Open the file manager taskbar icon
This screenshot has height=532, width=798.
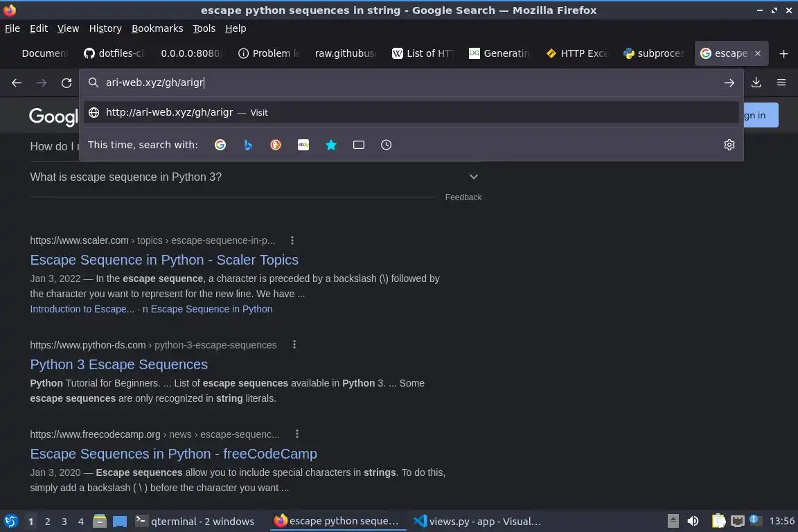click(100, 521)
